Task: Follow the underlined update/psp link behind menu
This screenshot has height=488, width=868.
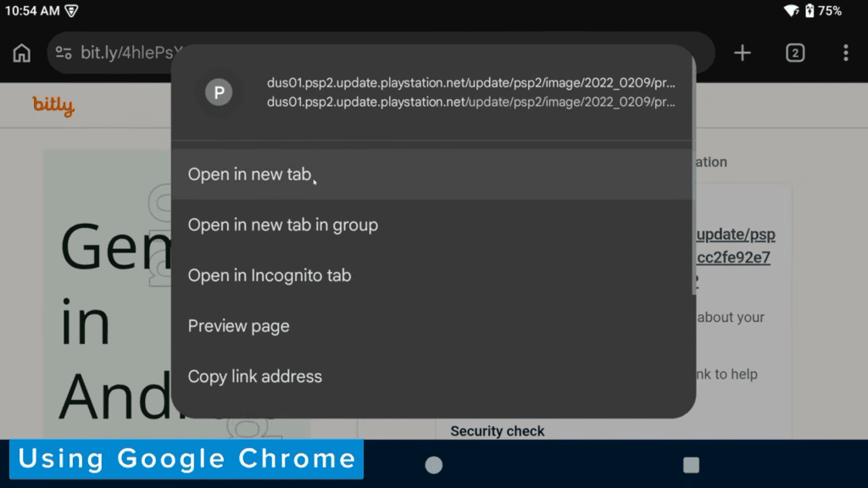Action: [736, 235]
